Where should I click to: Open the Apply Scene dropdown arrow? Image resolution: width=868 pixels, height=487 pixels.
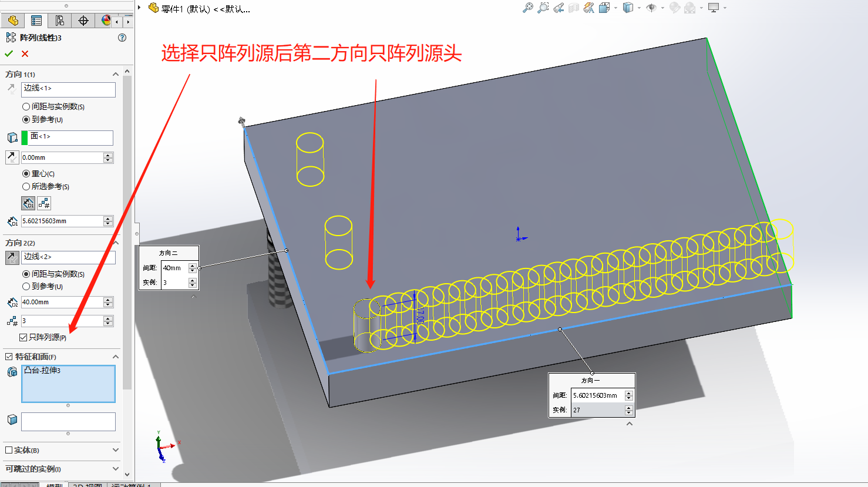(701, 8)
